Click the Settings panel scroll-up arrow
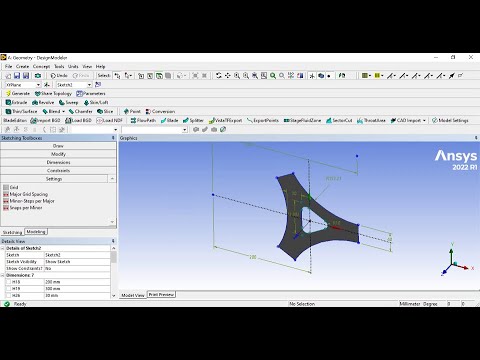 pos(112,179)
